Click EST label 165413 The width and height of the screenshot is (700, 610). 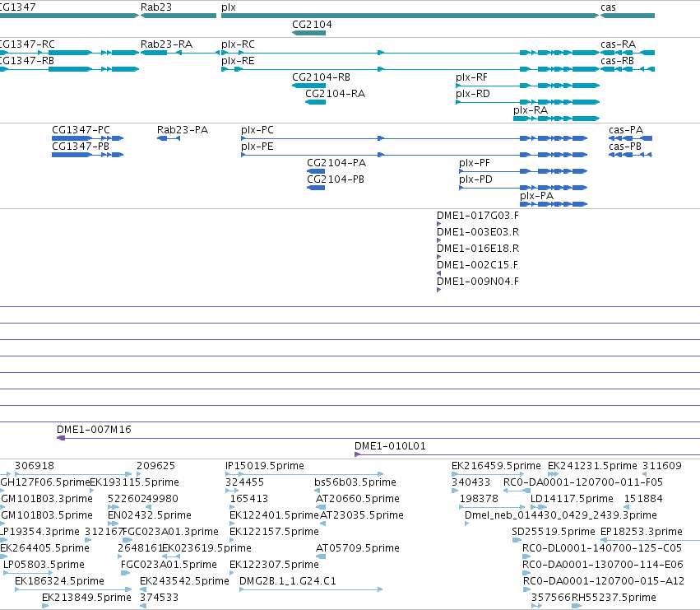pyautogui.click(x=249, y=499)
